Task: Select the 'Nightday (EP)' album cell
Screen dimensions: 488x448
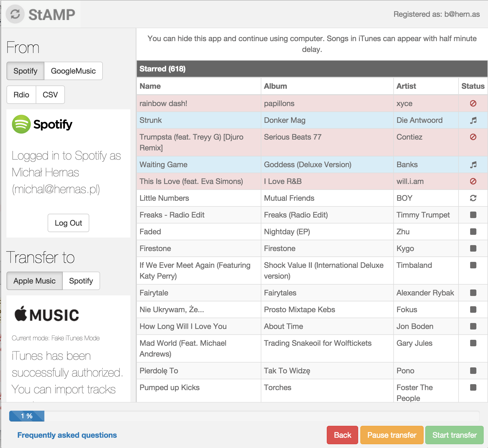Action: click(327, 232)
